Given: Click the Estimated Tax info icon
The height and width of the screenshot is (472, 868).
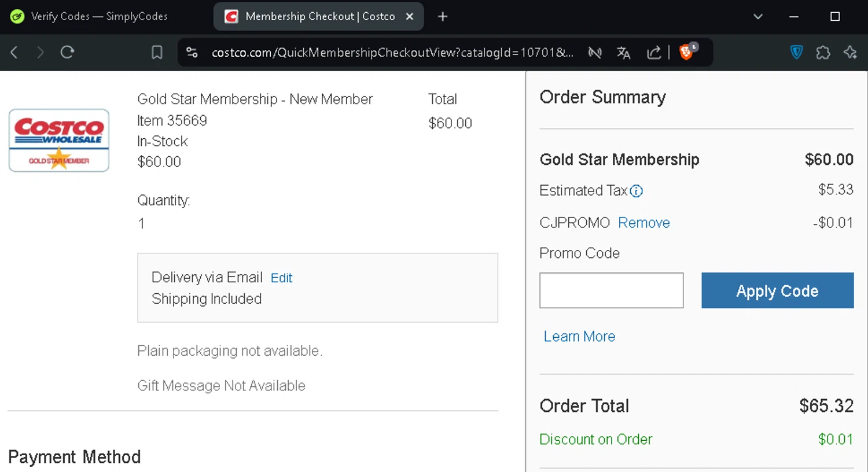Looking at the screenshot, I should [636, 191].
